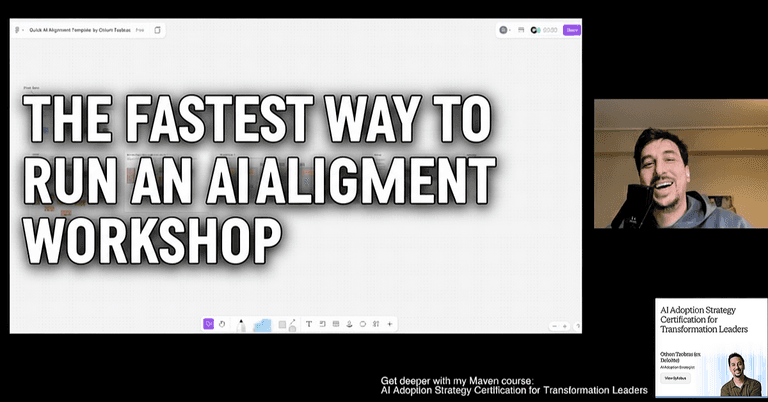Select the Move tool in FigJam toolbar
768x402 pixels.
coord(209,324)
